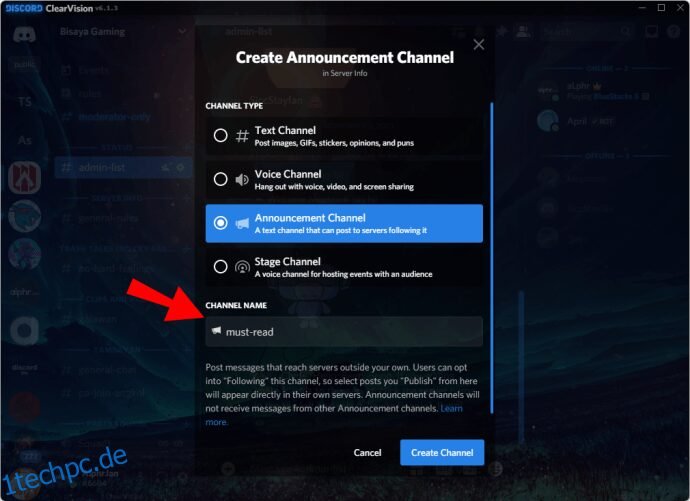
Task: Click the red server icon in sidebar
Action: click(25, 177)
